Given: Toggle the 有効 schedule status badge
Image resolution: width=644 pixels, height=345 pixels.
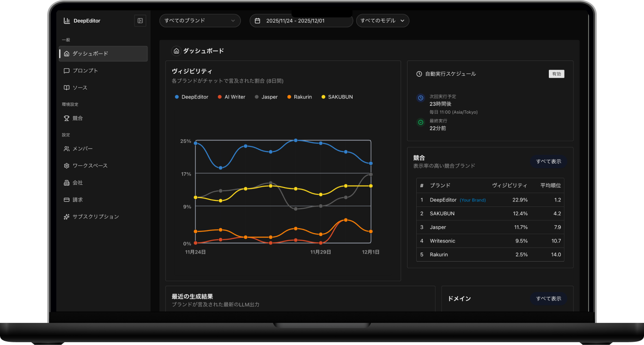Looking at the screenshot, I should (x=556, y=74).
